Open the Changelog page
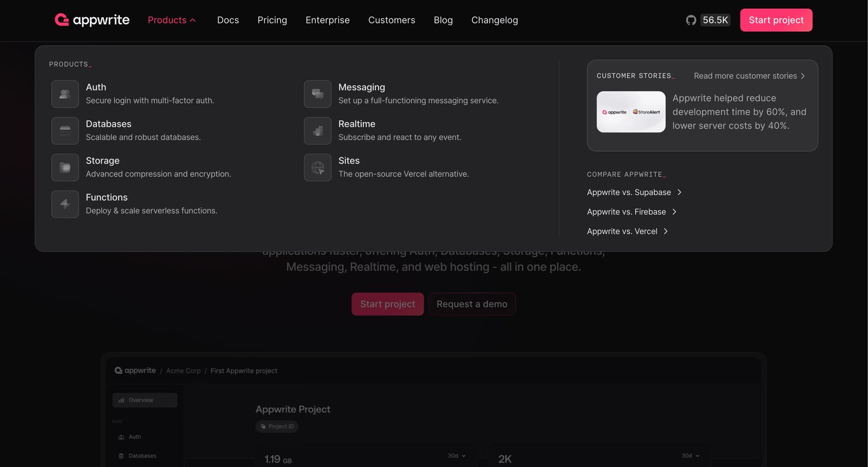Viewport: 868px width, 467px height. click(x=494, y=20)
